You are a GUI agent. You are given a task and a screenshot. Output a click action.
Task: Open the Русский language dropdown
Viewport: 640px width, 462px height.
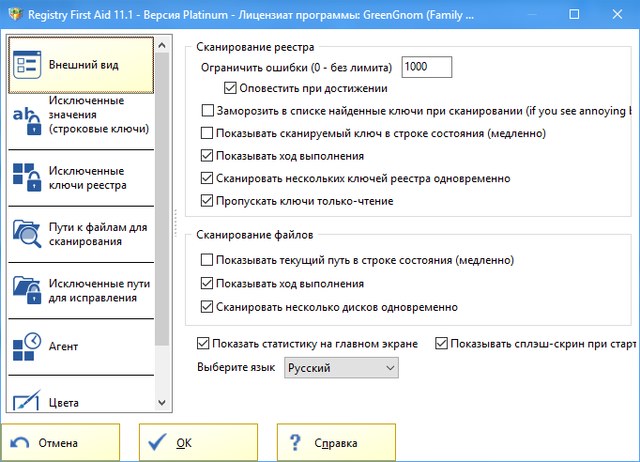(x=340, y=369)
